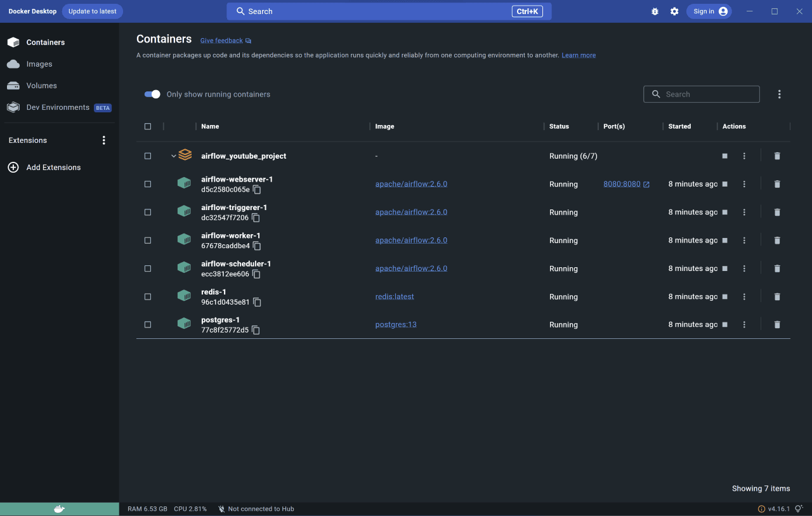Open more actions for redis-1
The width and height of the screenshot is (812, 516).
coord(744,296)
